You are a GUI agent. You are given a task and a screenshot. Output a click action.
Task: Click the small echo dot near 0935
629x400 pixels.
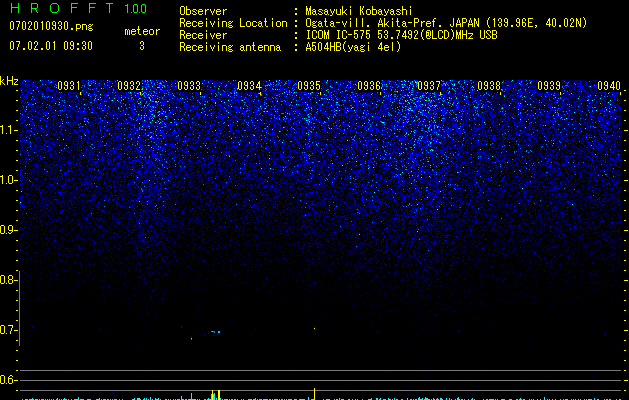point(314,328)
